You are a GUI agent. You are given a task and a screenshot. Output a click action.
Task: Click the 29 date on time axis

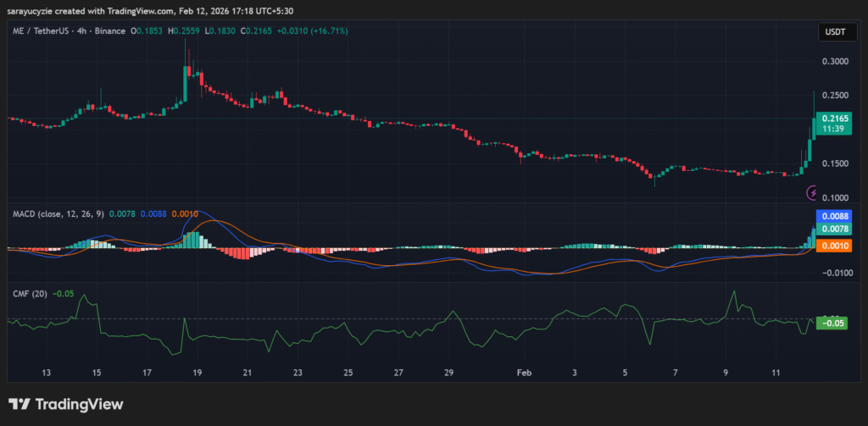[448, 373]
